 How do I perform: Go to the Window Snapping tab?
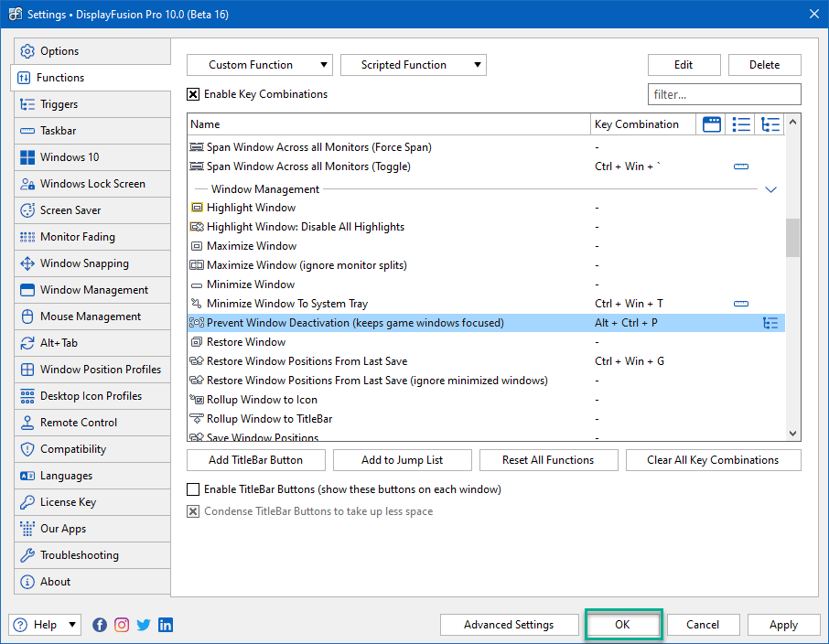(x=92, y=263)
